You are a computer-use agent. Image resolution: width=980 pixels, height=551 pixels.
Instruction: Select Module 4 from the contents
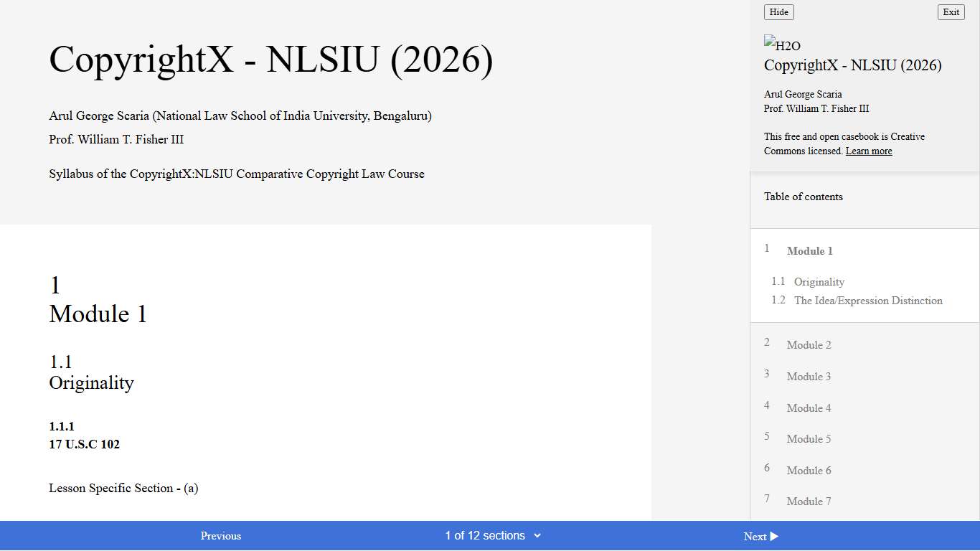pyautogui.click(x=809, y=408)
